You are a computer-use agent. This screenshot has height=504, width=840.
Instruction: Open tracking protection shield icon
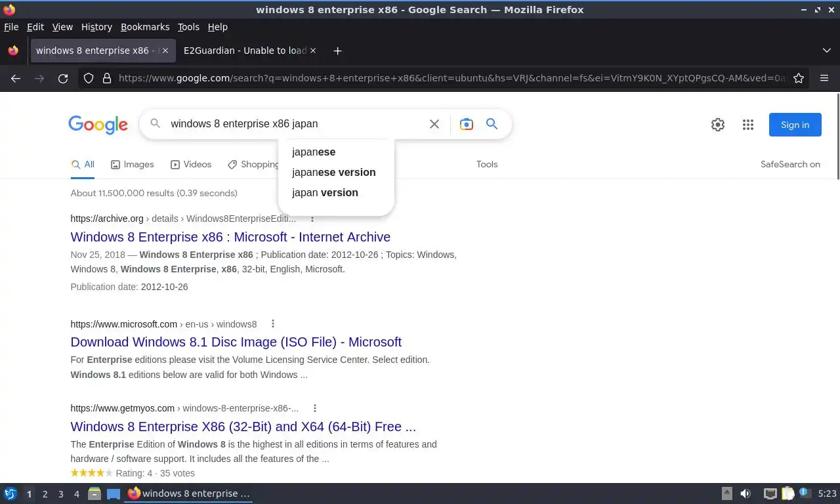[89, 78]
